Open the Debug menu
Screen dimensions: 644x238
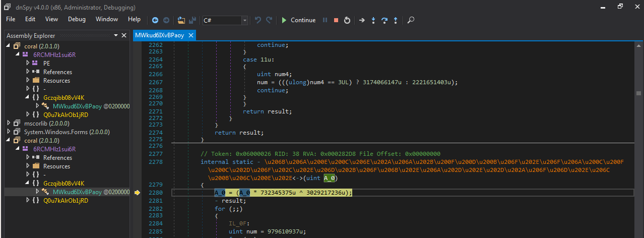pos(77,19)
